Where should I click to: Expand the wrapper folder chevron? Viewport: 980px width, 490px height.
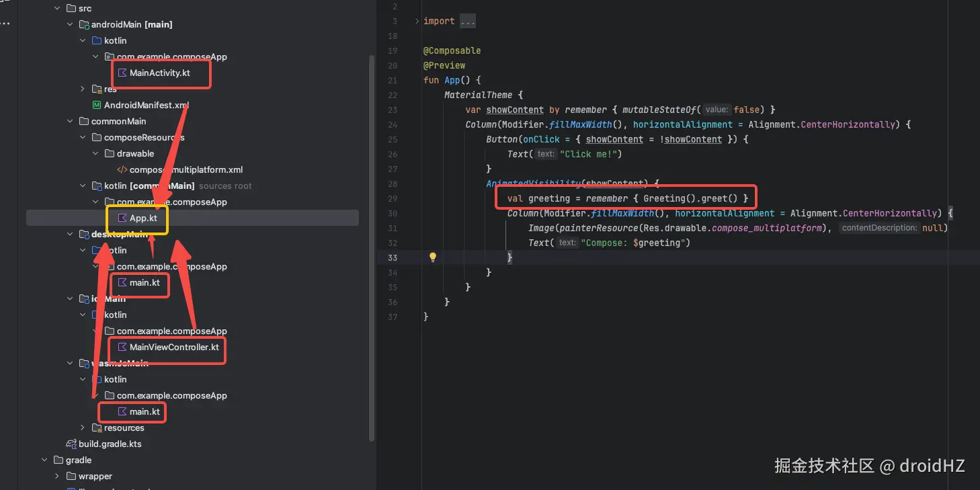[x=57, y=476]
